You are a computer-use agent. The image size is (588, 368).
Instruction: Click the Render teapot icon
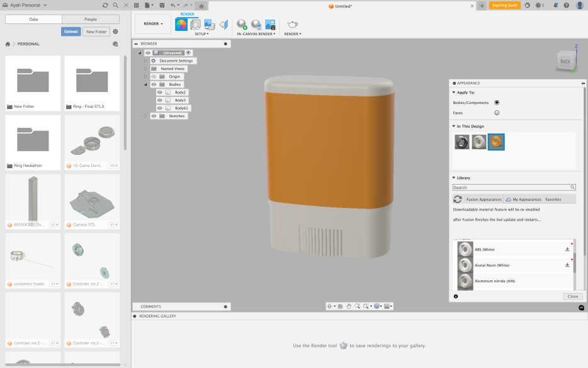293,25
